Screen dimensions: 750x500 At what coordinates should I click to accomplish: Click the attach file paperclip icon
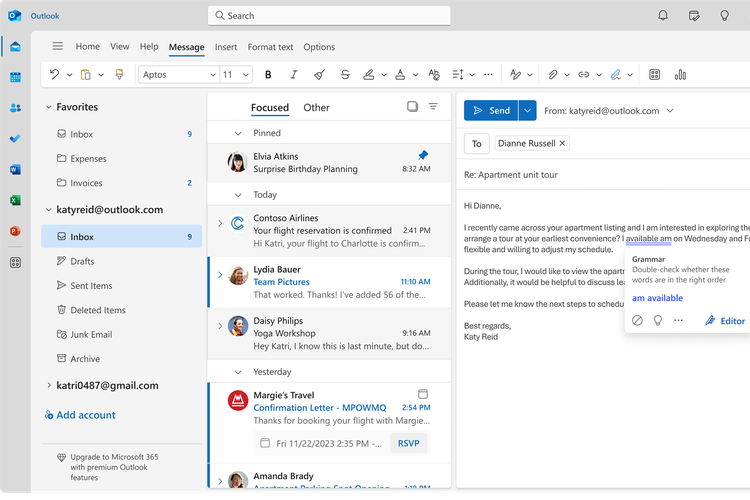[x=552, y=75]
